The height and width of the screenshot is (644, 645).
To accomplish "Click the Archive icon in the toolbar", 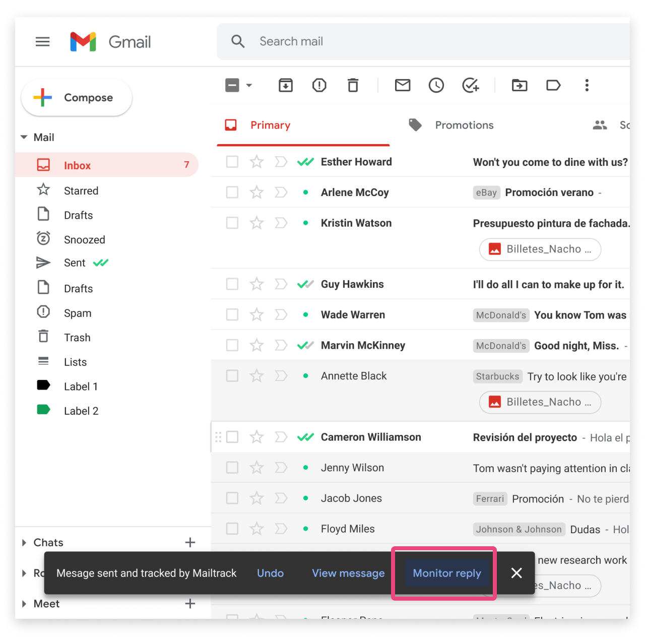I will point(286,85).
